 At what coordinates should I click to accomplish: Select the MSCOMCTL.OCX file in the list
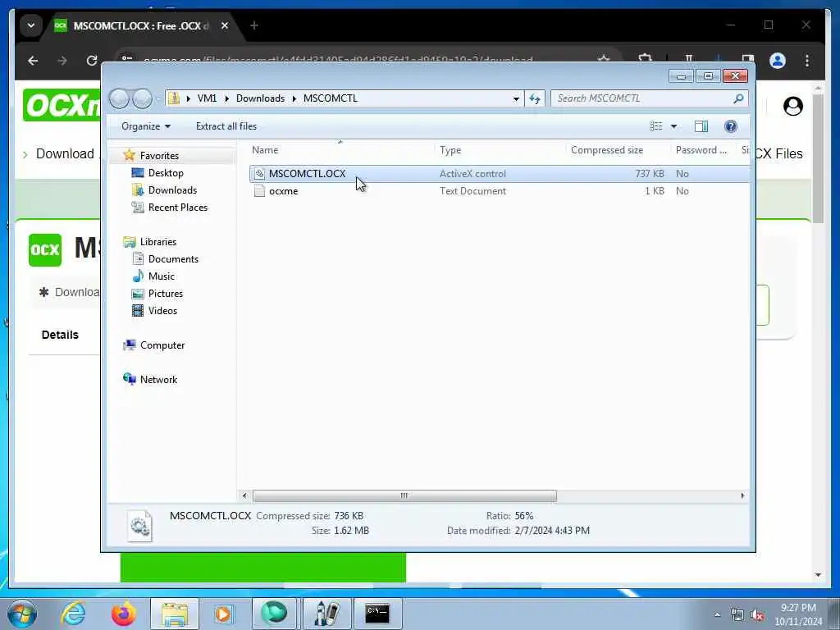500,174
